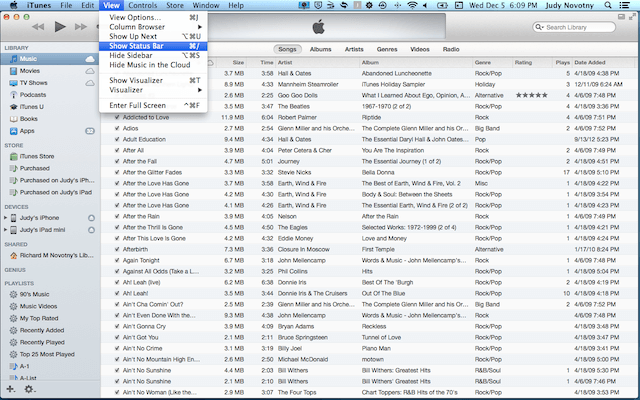
Task: Uncheck the Again Tonight song checkbox
Action: [x=117, y=260]
